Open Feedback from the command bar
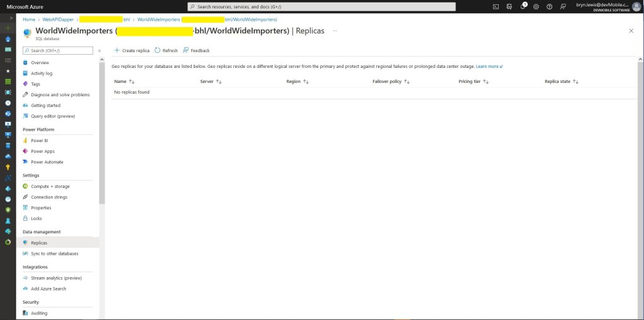Image resolution: width=644 pixels, height=320 pixels. coord(186,50)
